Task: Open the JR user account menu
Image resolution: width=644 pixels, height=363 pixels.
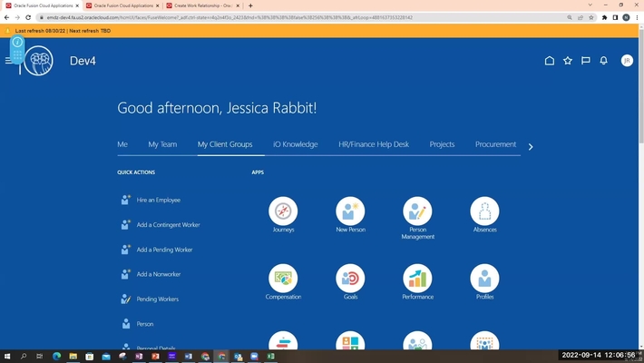Action: point(627,61)
